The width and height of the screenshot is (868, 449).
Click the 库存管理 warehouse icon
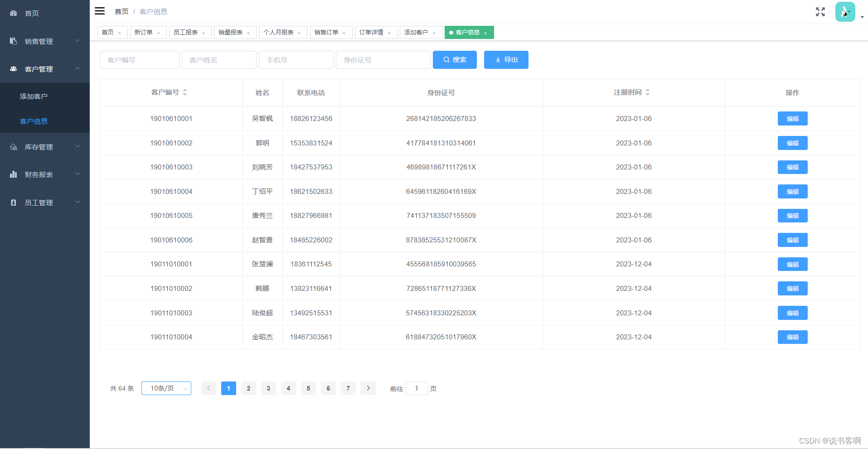pos(14,147)
